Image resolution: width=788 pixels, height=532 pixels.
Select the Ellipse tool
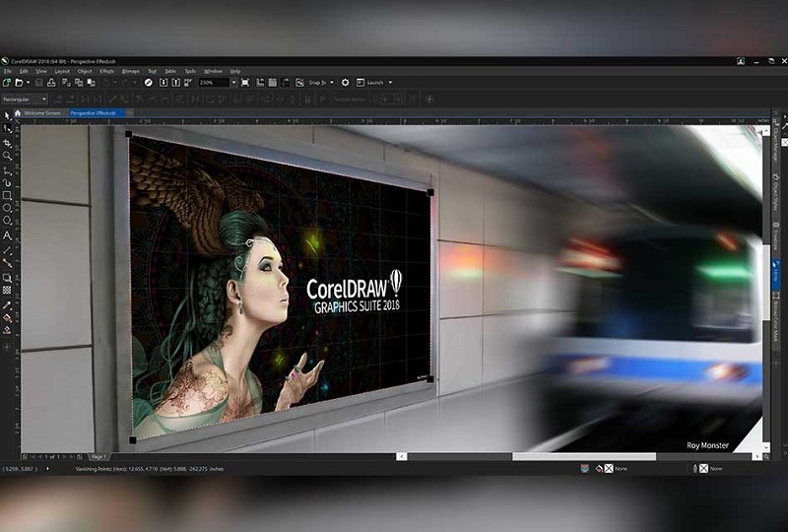(7, 208)
